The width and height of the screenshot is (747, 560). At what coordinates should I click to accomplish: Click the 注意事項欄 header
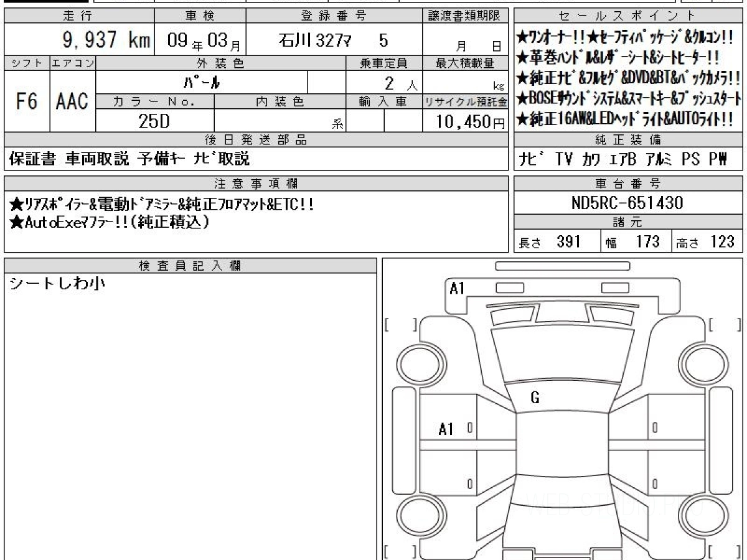(256, 184)
